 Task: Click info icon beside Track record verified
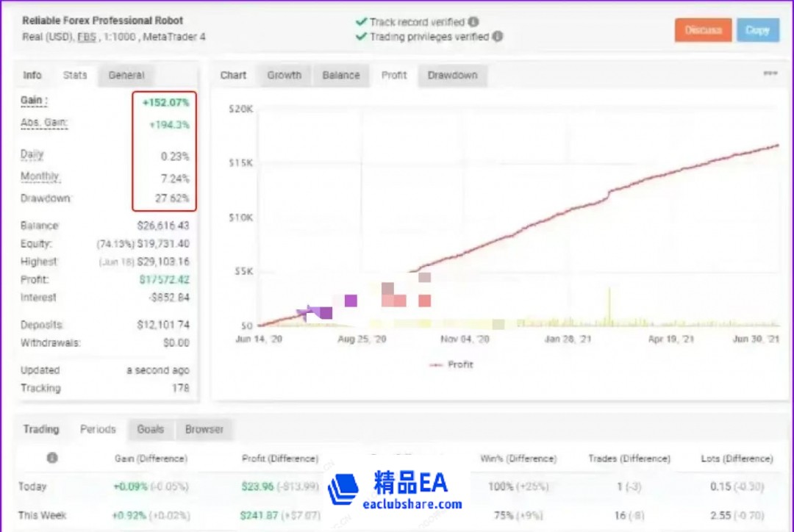(x=473, y=22)
